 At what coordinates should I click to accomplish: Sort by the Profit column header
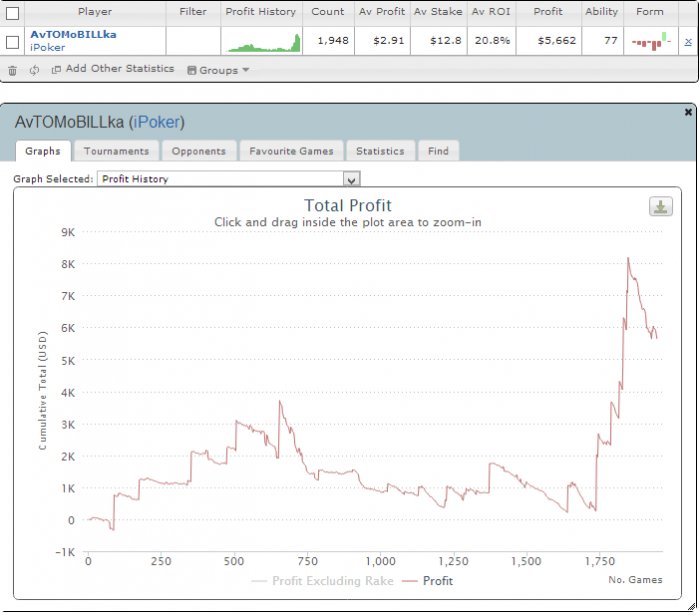coord(548,12)
